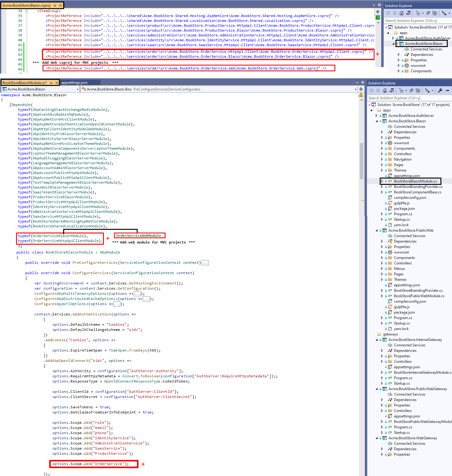Open Properties wrench in Solution Explorer toolbar
This screenshot has height=476, width=452.
[x=440, y=90]
